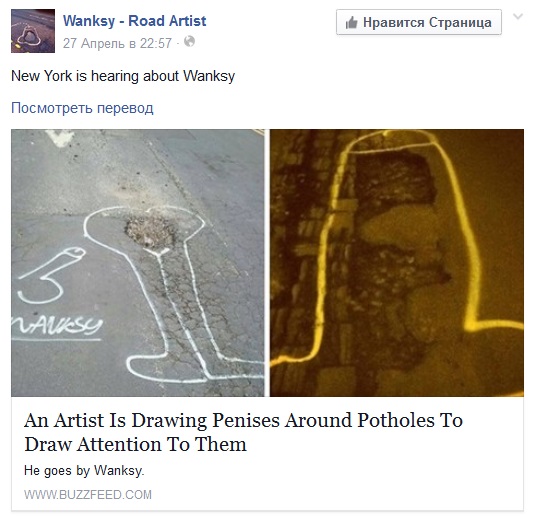Viewport: 535px width, 518px height.
Task: Expand the post options chevron
Action: (x=518, y=16)
